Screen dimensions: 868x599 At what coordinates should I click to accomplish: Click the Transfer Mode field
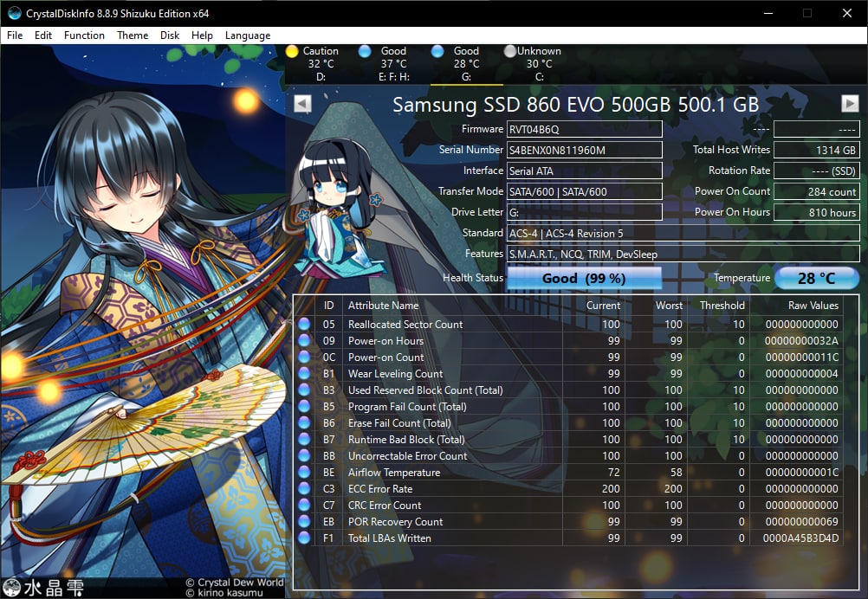pyautogui.click(x=585, y=191)
